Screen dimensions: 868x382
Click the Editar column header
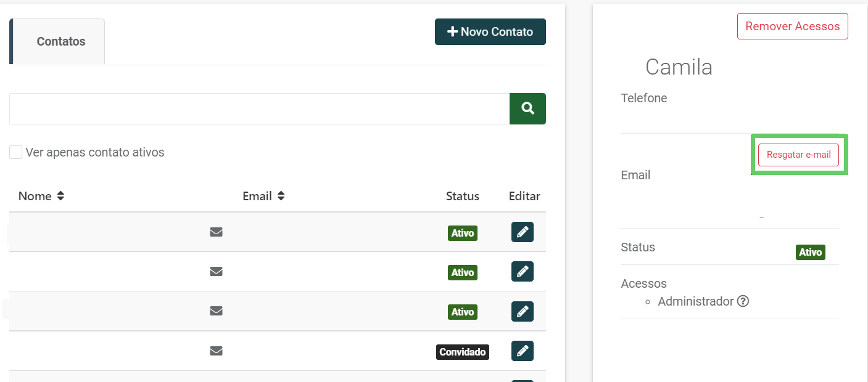[x=524, y=196]
